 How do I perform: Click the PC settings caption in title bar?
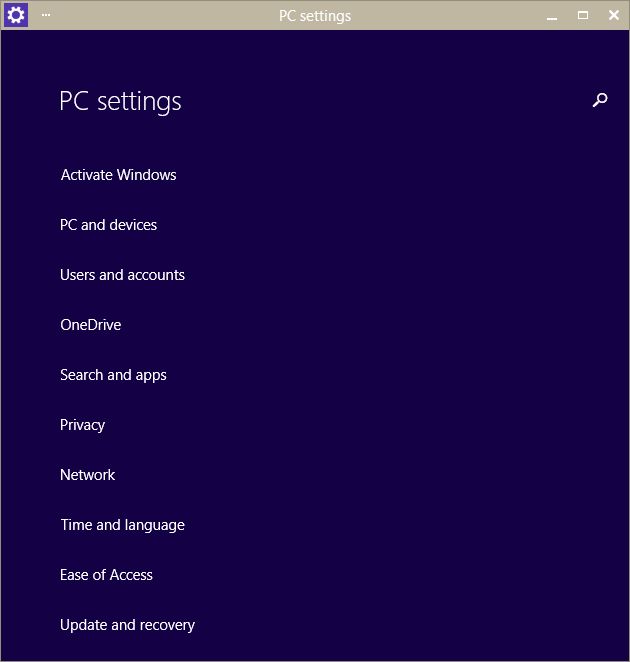click(315, 15)
